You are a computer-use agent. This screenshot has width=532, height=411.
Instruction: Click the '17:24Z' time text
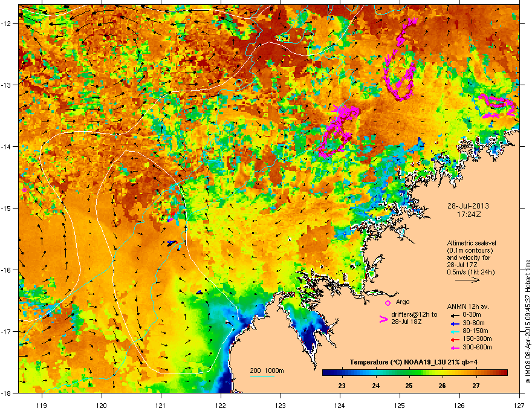click(469, 215)
